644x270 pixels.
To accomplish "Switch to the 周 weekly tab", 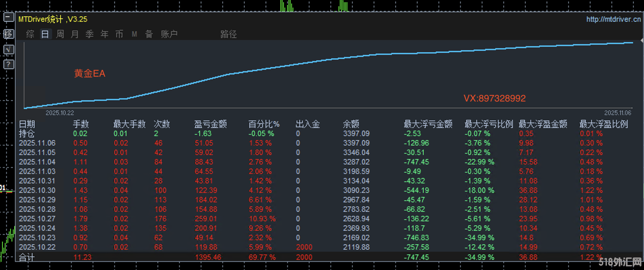I will click(60, 34).
